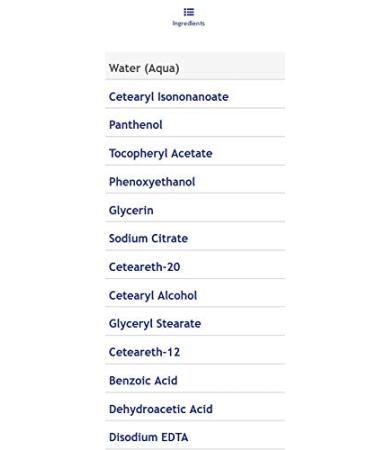
Task: Open Cetearyl Isononanoate ingredient link
Action: coord(169,97)
